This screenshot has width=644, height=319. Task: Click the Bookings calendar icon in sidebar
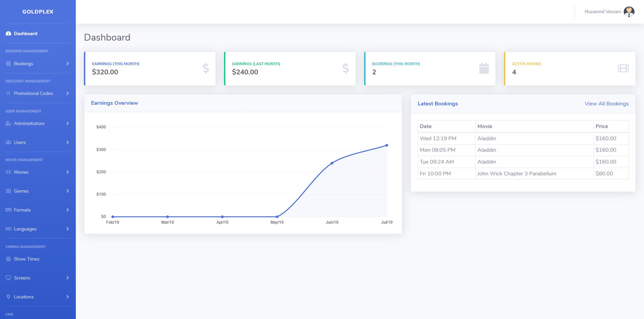point(8,64)
